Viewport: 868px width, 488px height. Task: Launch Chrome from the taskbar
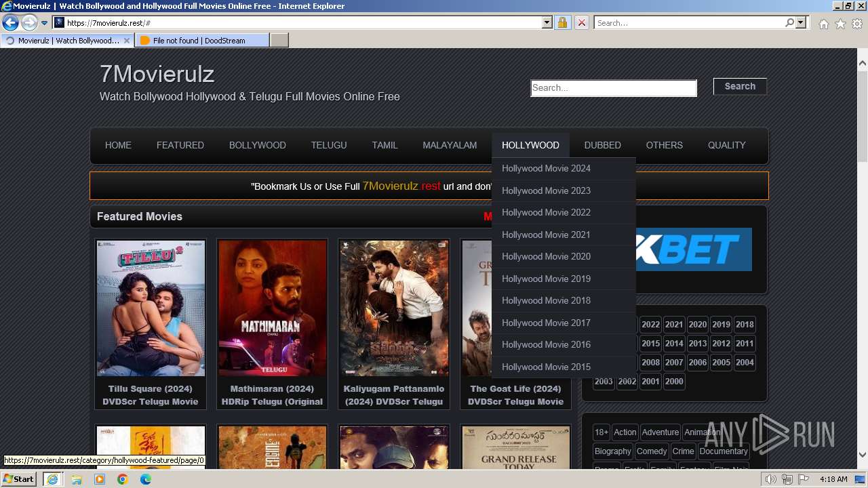[x=123, y=479]
